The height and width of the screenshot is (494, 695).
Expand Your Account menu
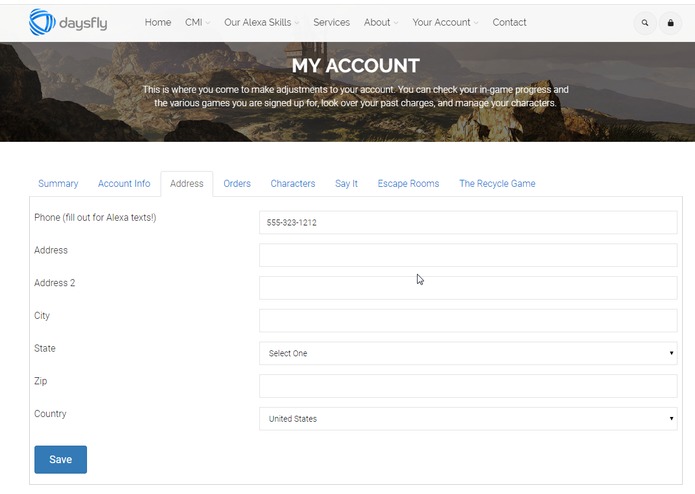445,22
